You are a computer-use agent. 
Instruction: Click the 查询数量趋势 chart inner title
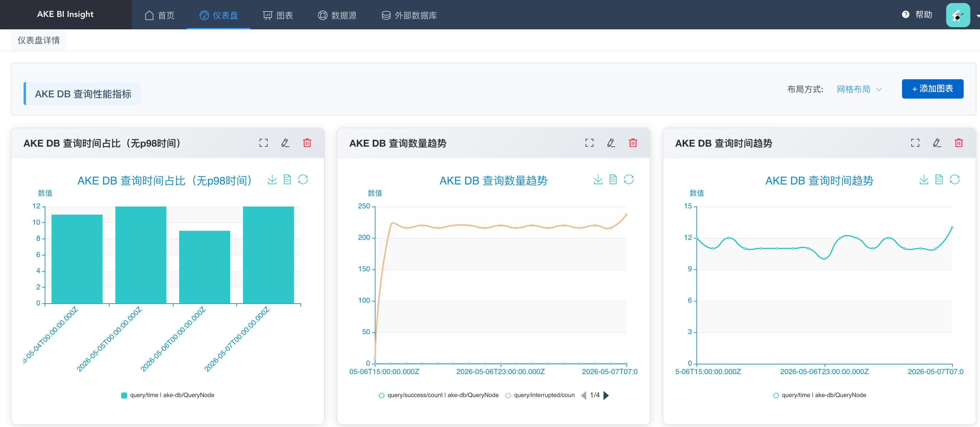pos(493,181)
